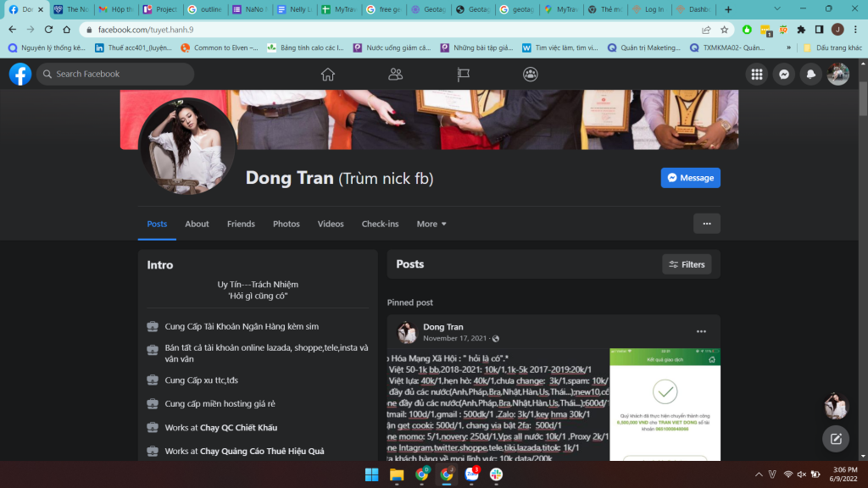The width and height of the screenshot is (868, 488).
Task: Open Dong Tran's profile picture
Action: (x=187, y=146)
